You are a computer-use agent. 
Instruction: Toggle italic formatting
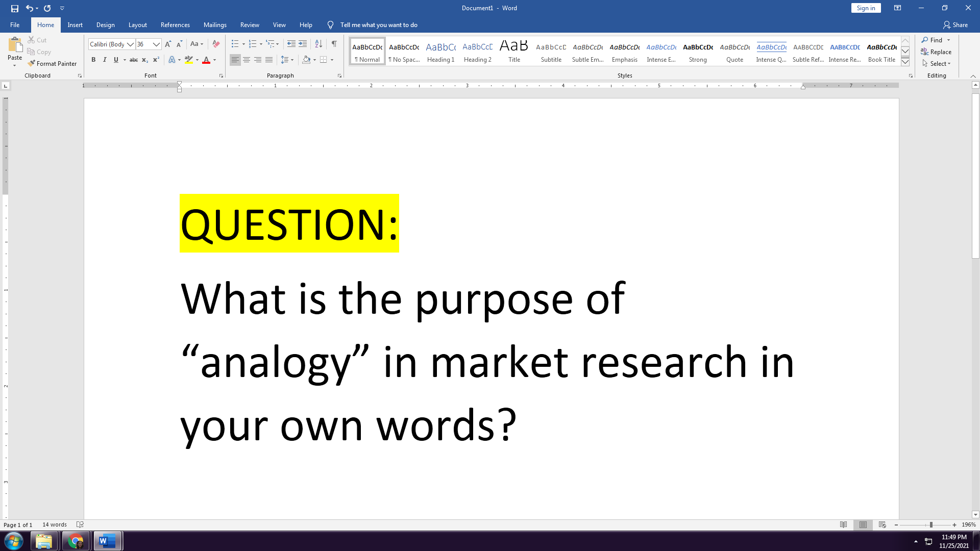coord(105,60)
